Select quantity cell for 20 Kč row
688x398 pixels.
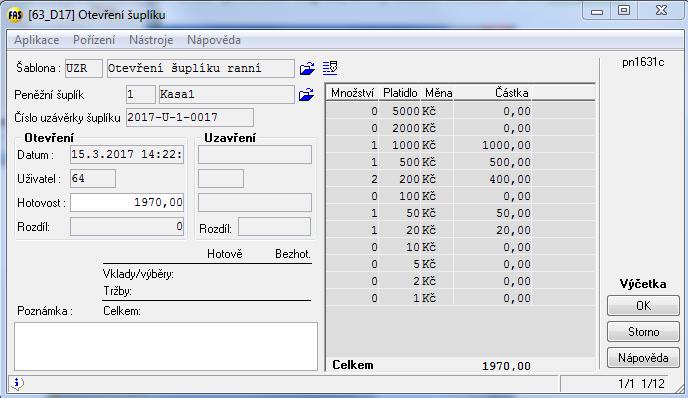click(x=352, y=230)
